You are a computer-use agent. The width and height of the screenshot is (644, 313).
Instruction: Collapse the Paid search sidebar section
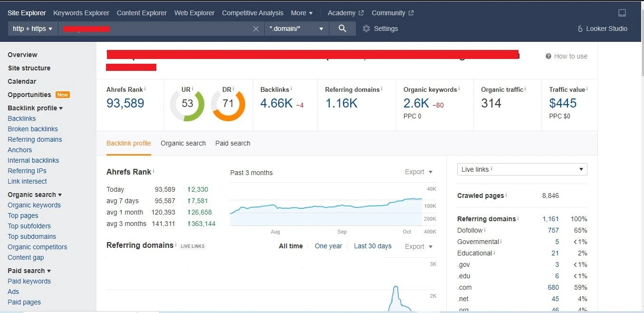point(29,271)
